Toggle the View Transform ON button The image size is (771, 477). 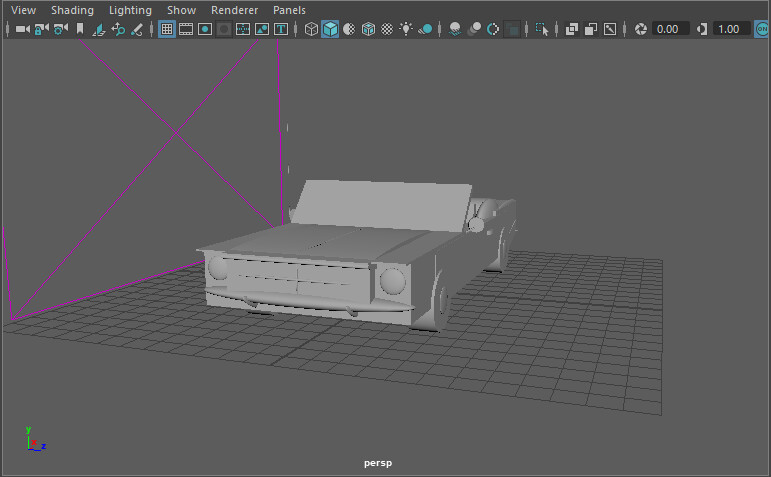point(762,29)
